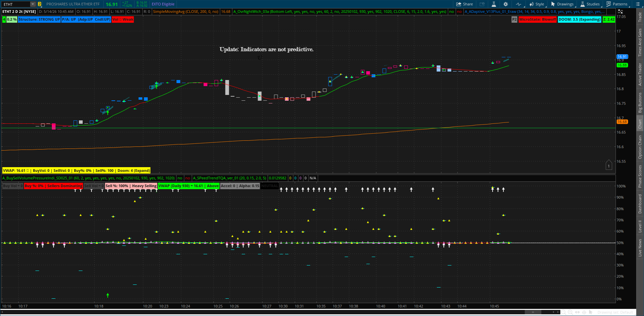Click the A_OvrNghtWtch_03a study label
Viewport: 644px width, 316px height.
point(340,12)
